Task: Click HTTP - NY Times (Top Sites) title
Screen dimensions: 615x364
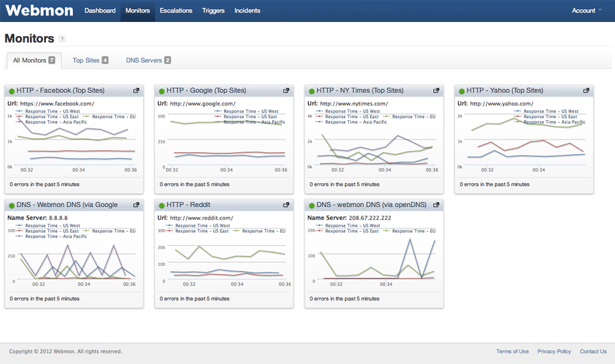Action: pyautogui.click(x=360, y=91)
